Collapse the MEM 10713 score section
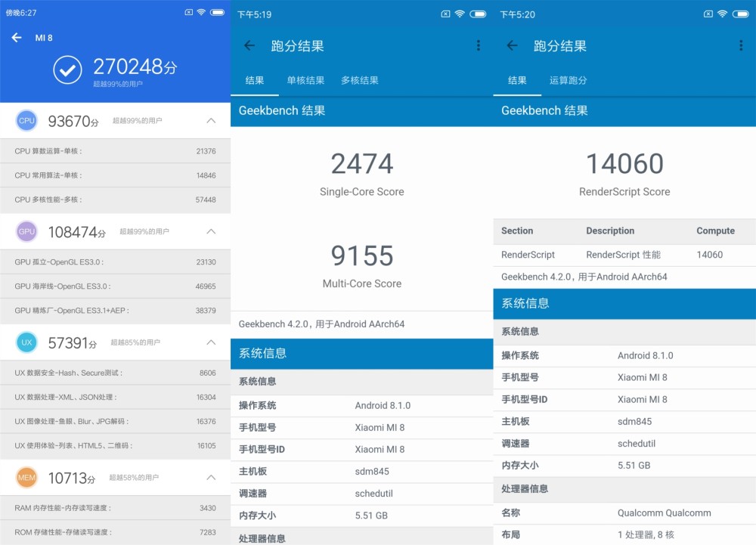The height and width of the screenshot is (545, 756). click(211, 478)
